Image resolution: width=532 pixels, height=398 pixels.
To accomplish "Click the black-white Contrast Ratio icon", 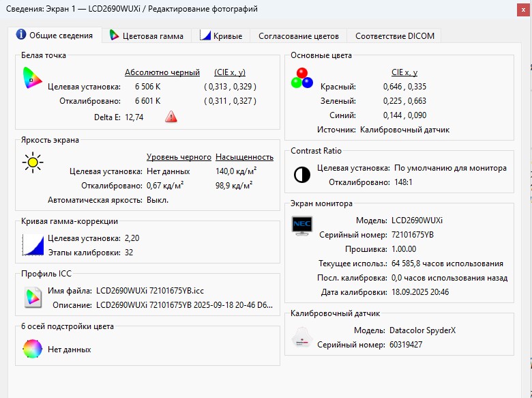I will 301,175.
